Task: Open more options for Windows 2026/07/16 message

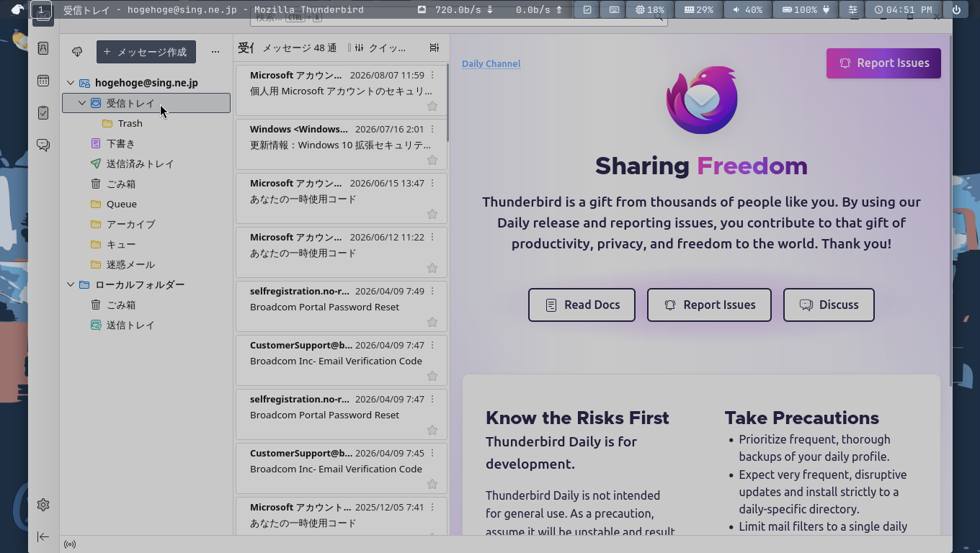Action: click(432, 129)
